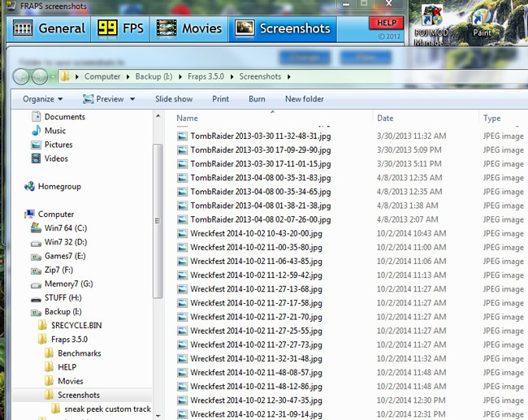Click navigation pane scrollbar up arrow
This screenshot has width=528, height=420.
point(158,116)
